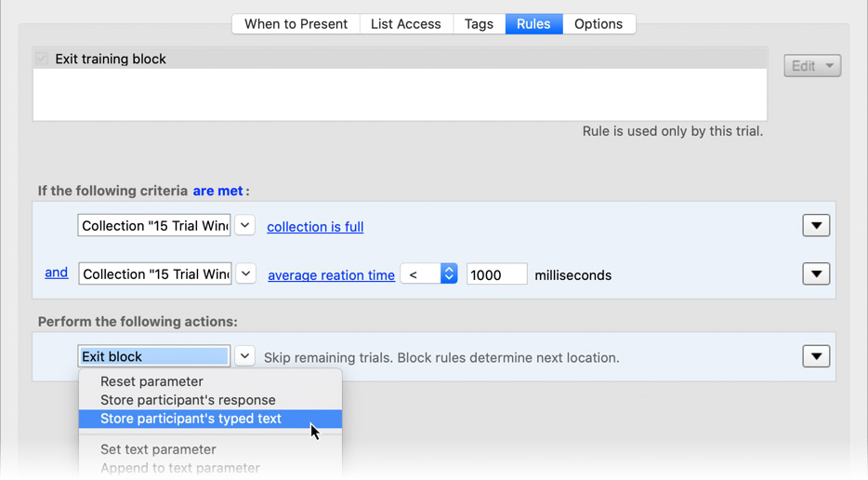Select 'Reset parameter' menu option
Viewport: 868px width, 480px height.
151,381
